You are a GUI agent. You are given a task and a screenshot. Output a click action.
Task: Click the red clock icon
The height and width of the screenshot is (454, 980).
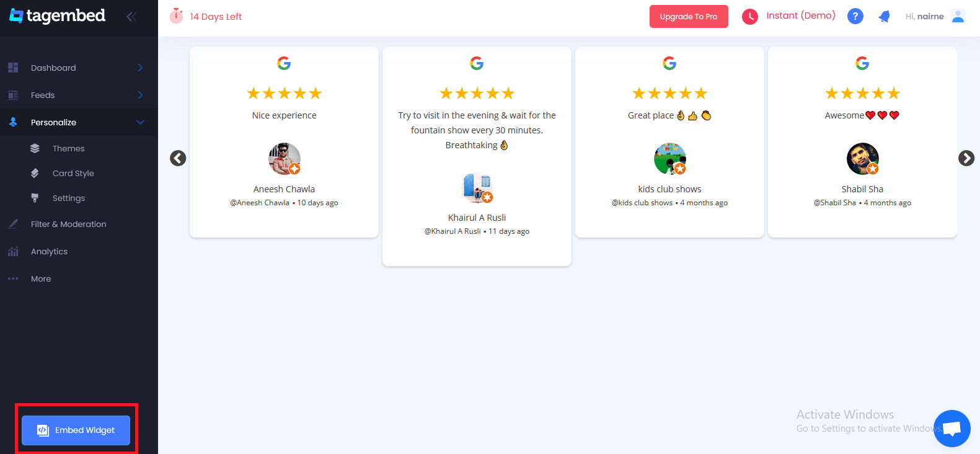(x=750, y=16)
